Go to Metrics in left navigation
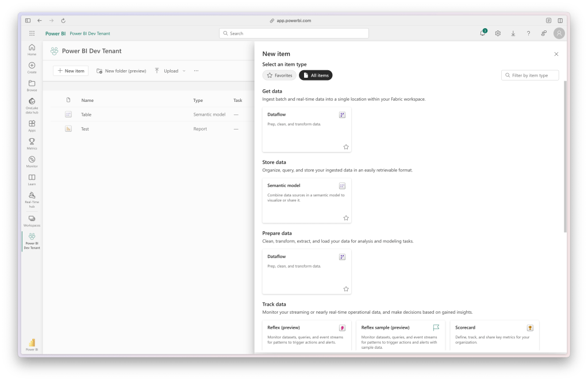 tap(32, 143)
